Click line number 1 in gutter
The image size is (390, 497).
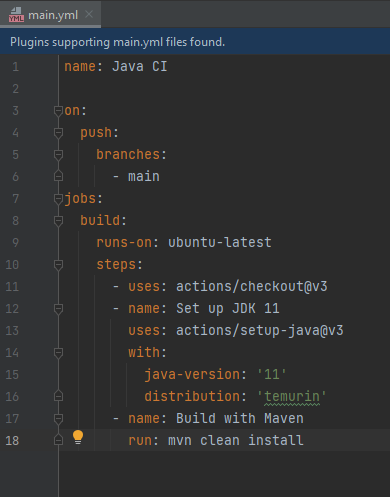click(x=16, y=67)
